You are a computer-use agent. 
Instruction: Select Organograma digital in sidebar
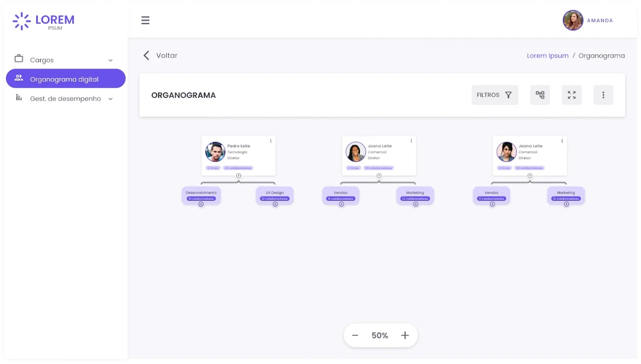66,79
